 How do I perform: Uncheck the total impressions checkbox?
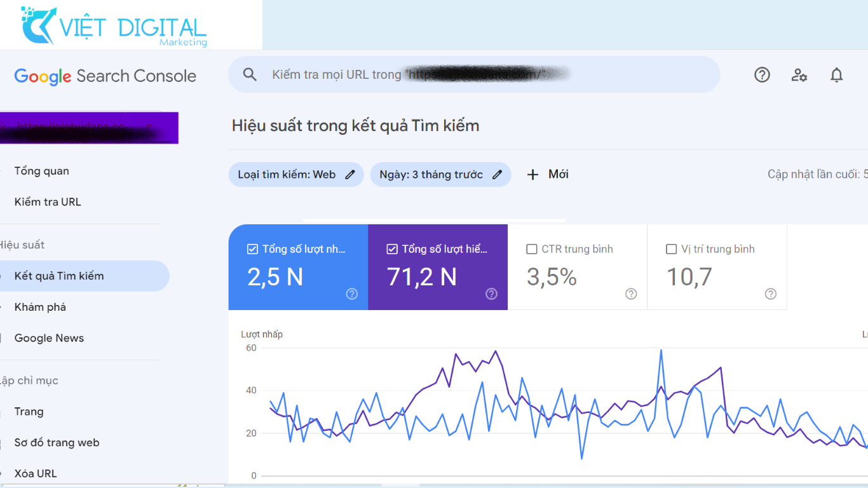(x=392, y=249)
